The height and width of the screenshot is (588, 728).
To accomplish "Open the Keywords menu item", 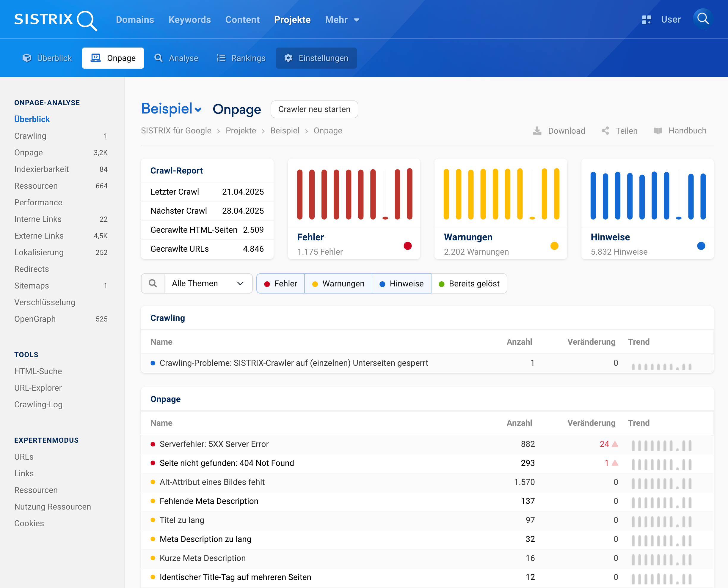I will 189,20.
